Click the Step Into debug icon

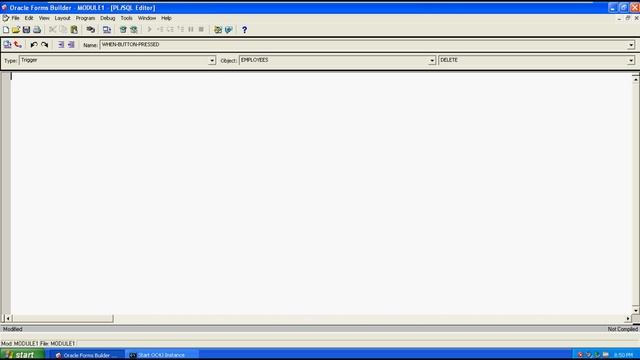point(160,30)
